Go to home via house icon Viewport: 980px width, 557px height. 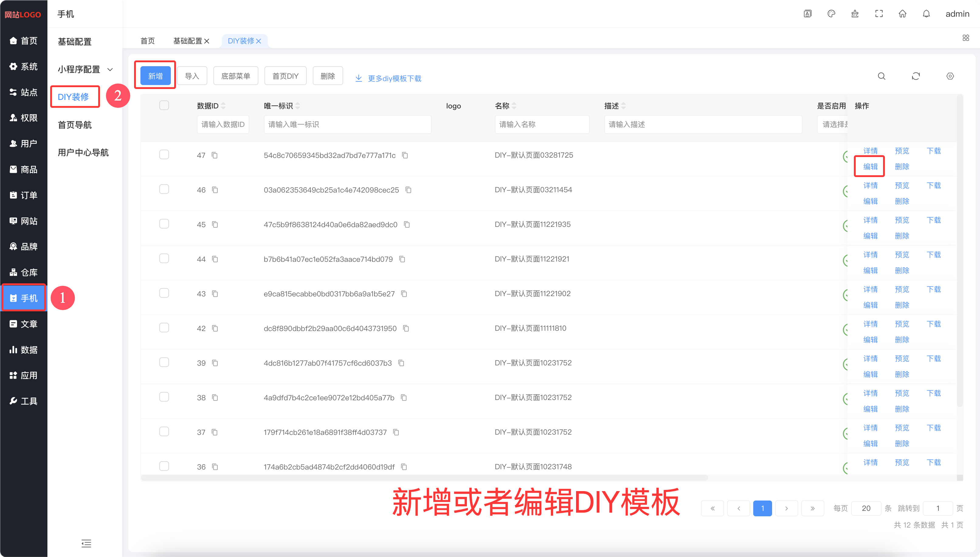902,14
